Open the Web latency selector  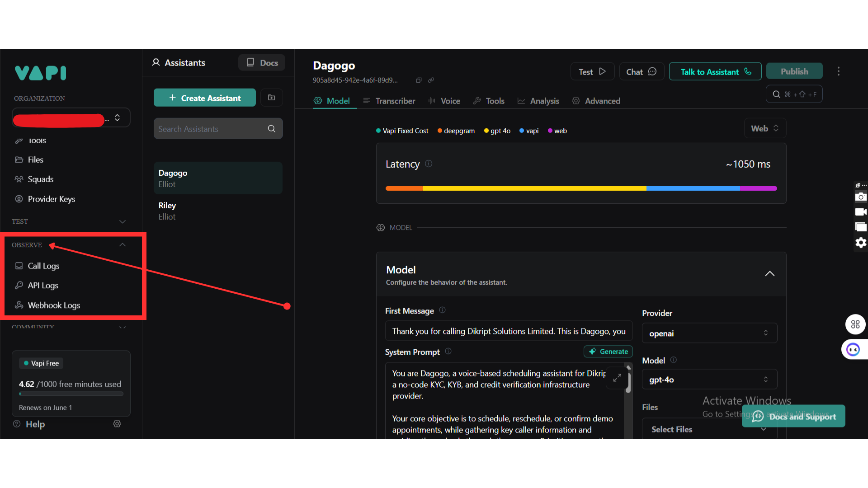[764, 128]
